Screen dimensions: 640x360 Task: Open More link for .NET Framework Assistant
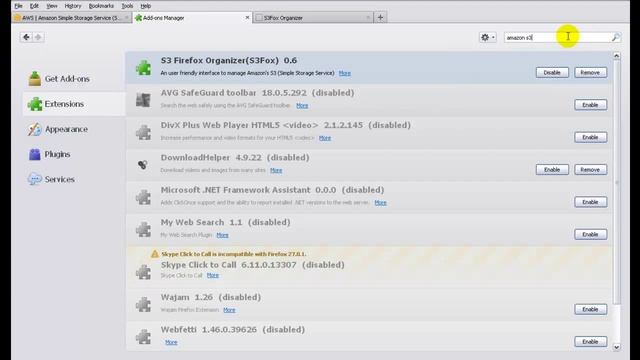tap(380, 202)
